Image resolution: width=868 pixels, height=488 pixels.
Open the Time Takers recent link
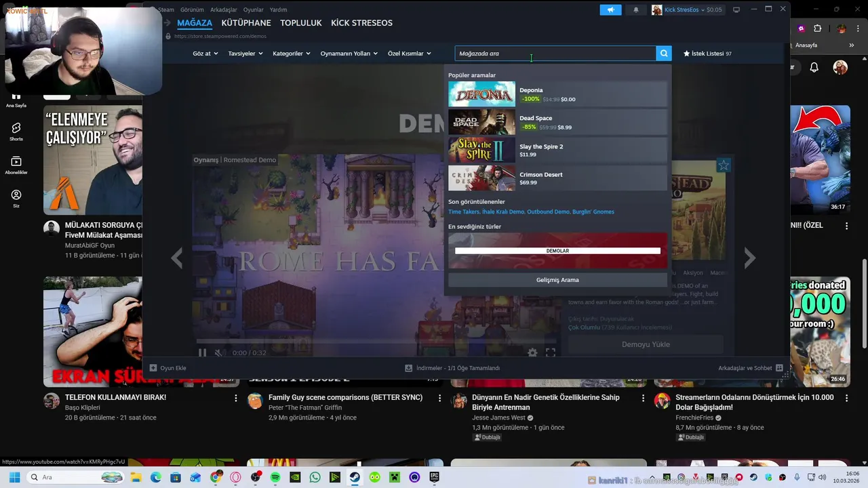pyautogui.click(x=464, y=212)
